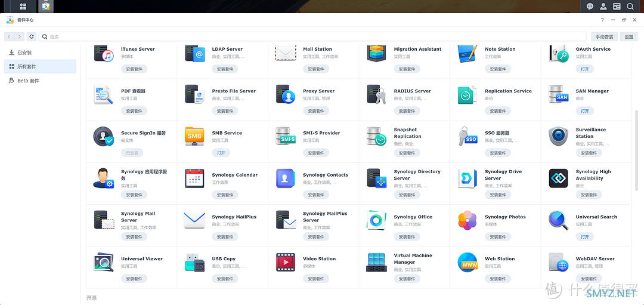The image size is (644, 305).
Task: Open the DSM global search icon
Action: pyautogui.click(x=630, y=6)
